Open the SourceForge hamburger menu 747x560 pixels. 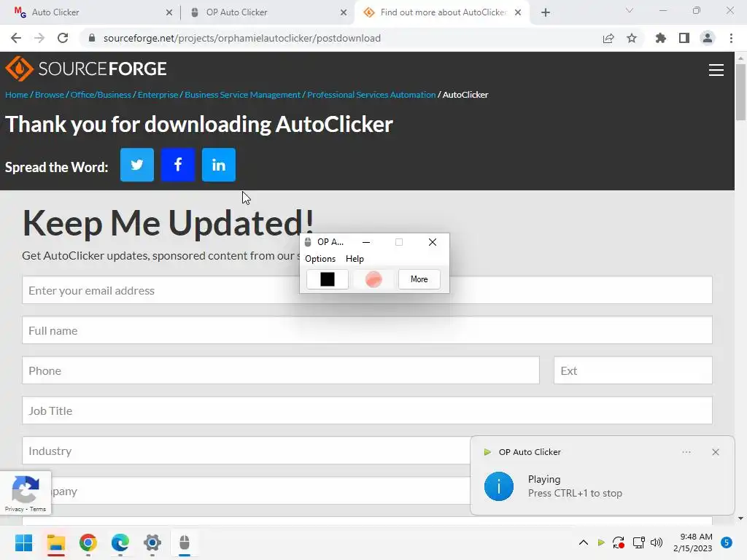(x=716, y=70)
